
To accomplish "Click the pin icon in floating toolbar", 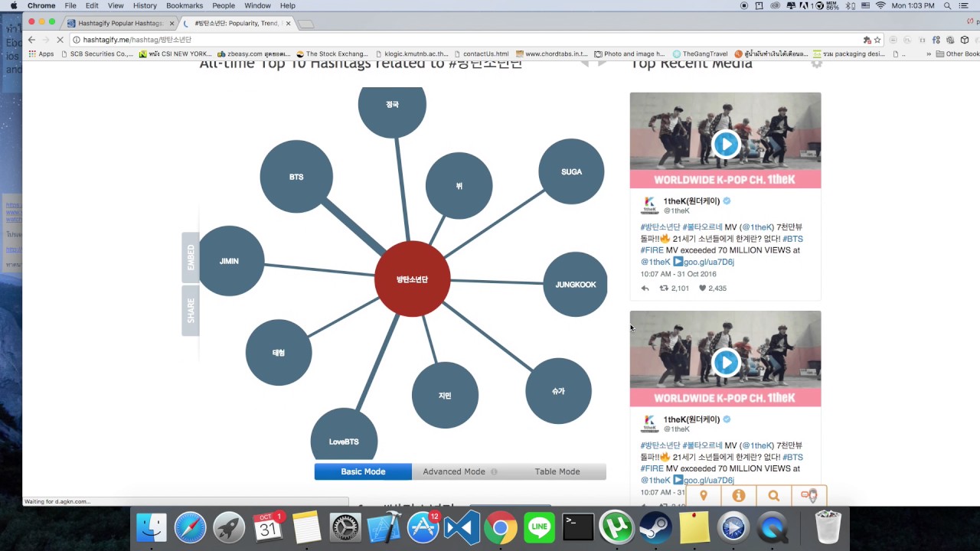I will tap(703, 495).
